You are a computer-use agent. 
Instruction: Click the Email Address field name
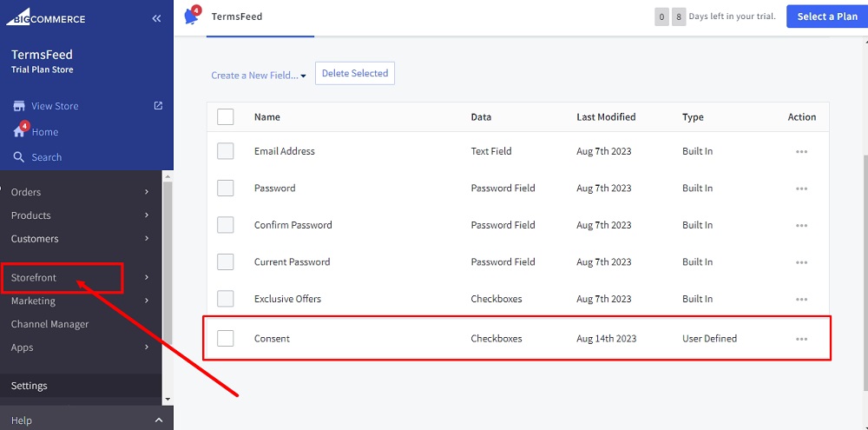click(285, 151)
